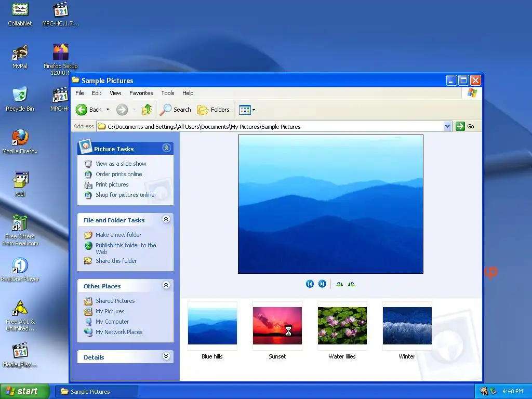Click the View as a slide show icon
The height and width of the screenshot is (399, 532).
[88, 164]
